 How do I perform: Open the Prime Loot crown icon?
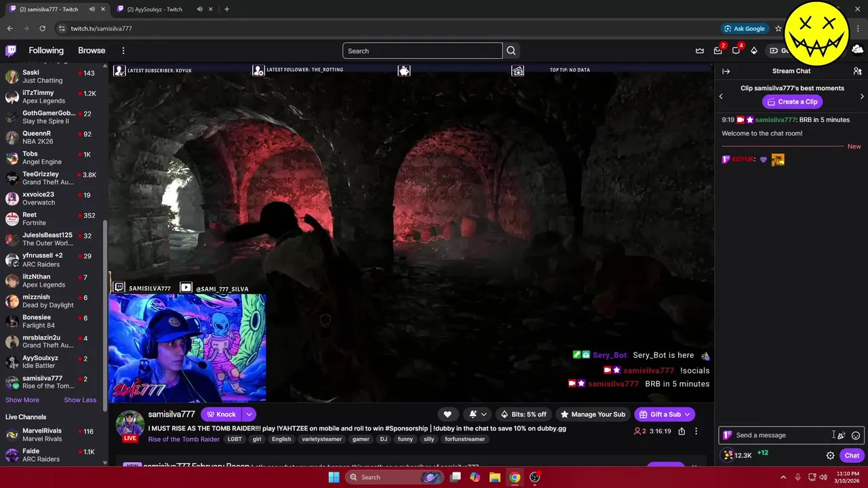[x=700, y=51]
